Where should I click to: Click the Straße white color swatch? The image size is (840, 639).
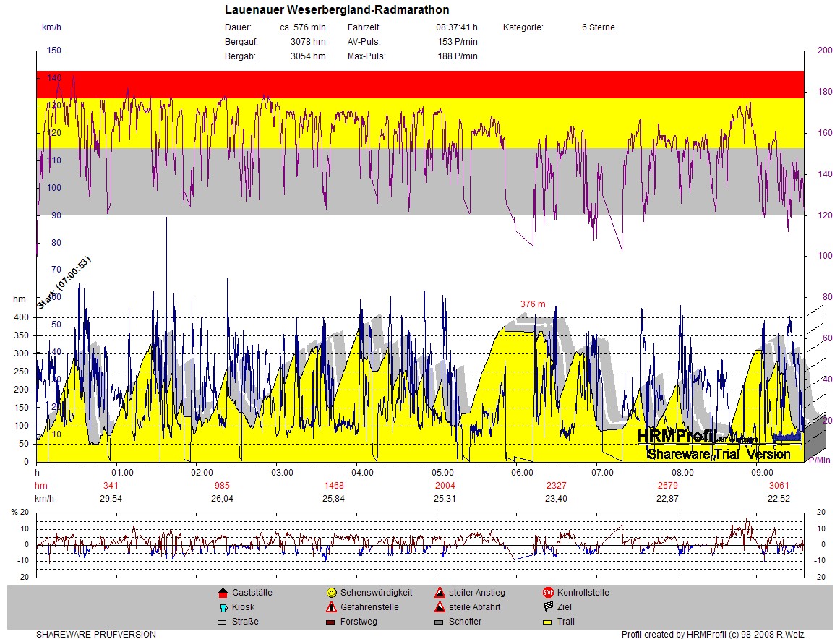(223, 622)
